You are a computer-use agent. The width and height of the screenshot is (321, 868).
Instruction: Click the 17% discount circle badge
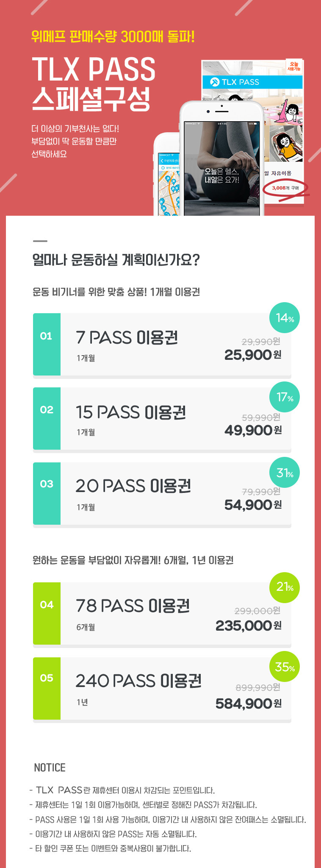(285, 397)
